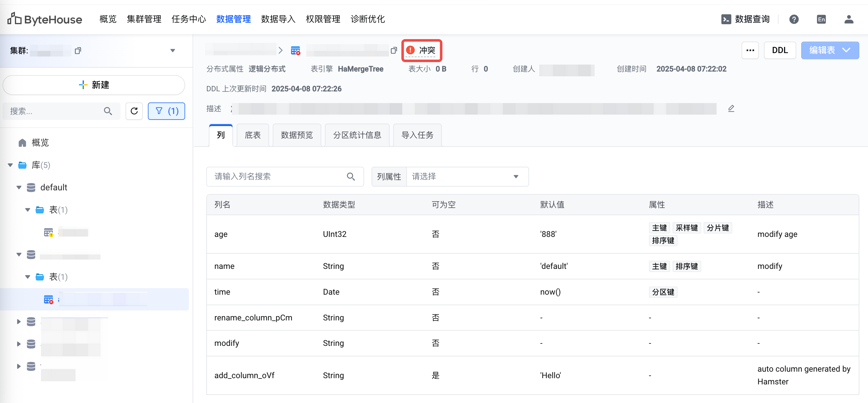868x403 pixels.
Task: Click the default database icon
Action: [x=31, y=188]
